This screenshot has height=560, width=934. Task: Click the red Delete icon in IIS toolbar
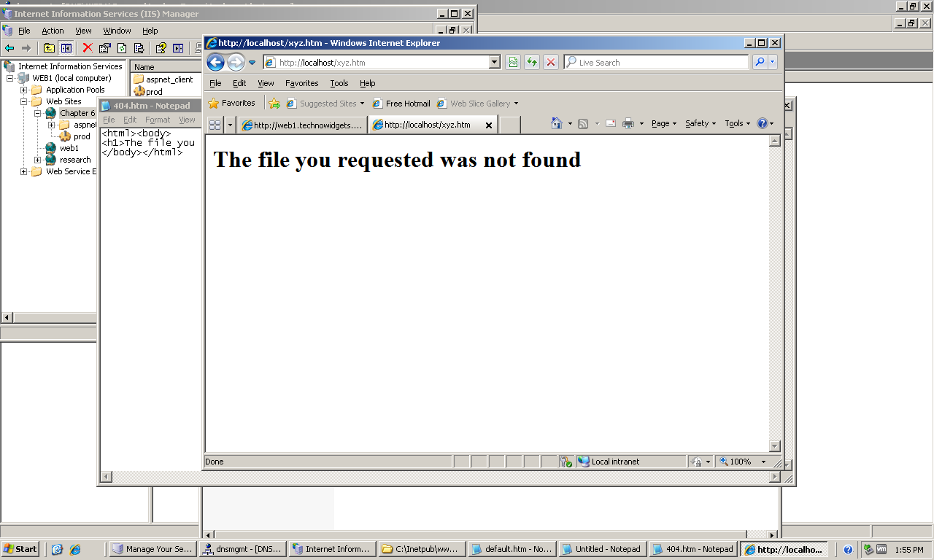(88, 48)
